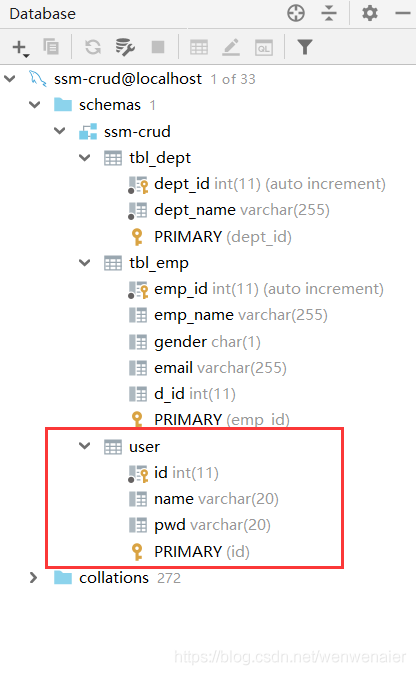Collapse the tbl_emp table node
Screen dimensions: 416x675
[85, 263]
